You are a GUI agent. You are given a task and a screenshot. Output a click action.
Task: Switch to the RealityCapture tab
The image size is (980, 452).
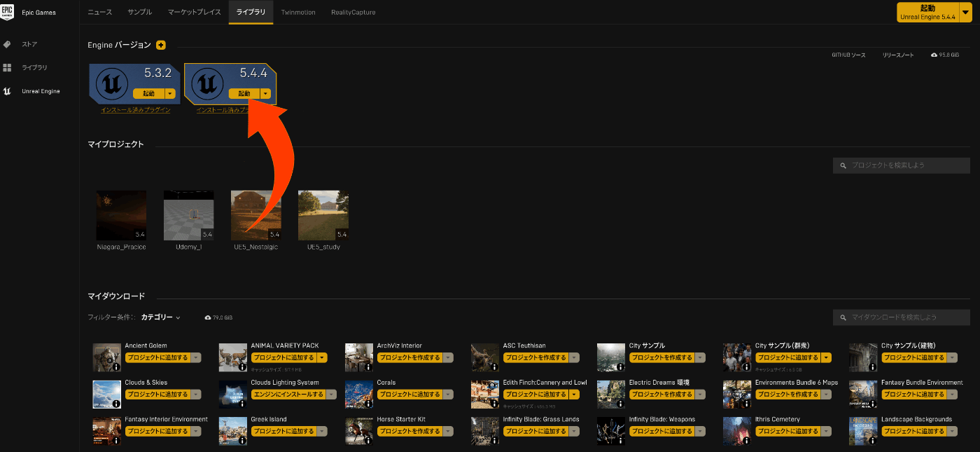click(x=353, y=12)
